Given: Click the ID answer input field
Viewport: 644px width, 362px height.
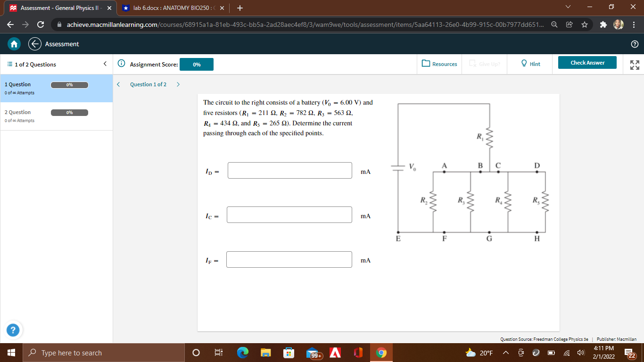Looking at the screenshot, I should coord(289,170).
